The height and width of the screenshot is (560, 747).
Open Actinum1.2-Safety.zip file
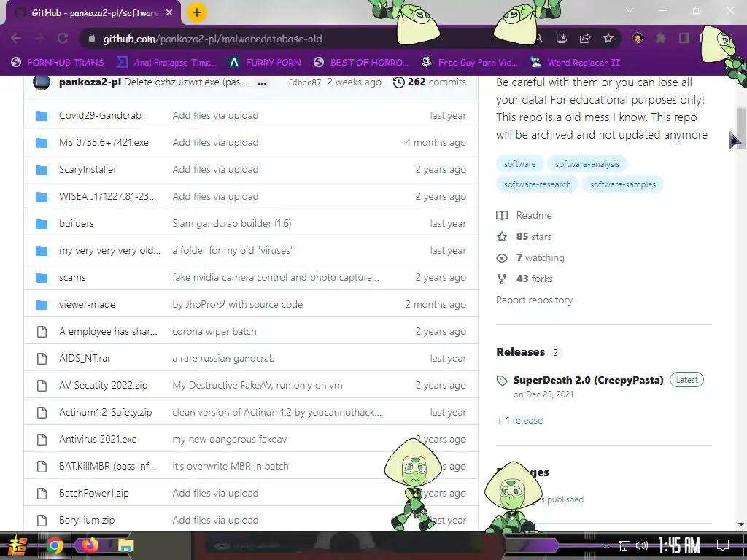(x=105, y=413)
